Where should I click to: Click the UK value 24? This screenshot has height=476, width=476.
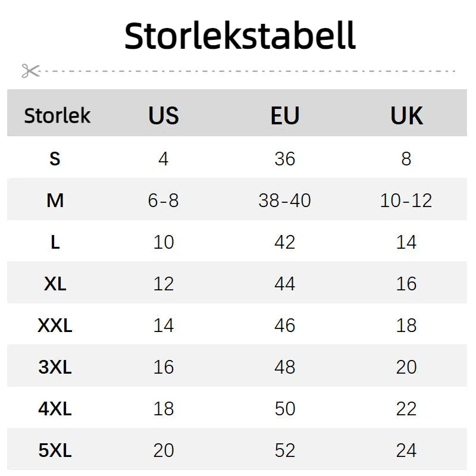coord(406,450)
